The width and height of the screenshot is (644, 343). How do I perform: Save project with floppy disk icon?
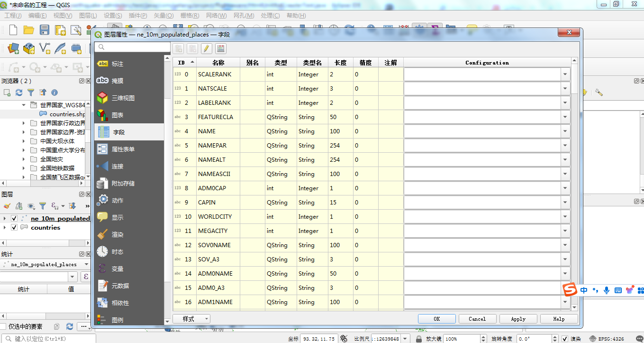(x=45, y=30)
